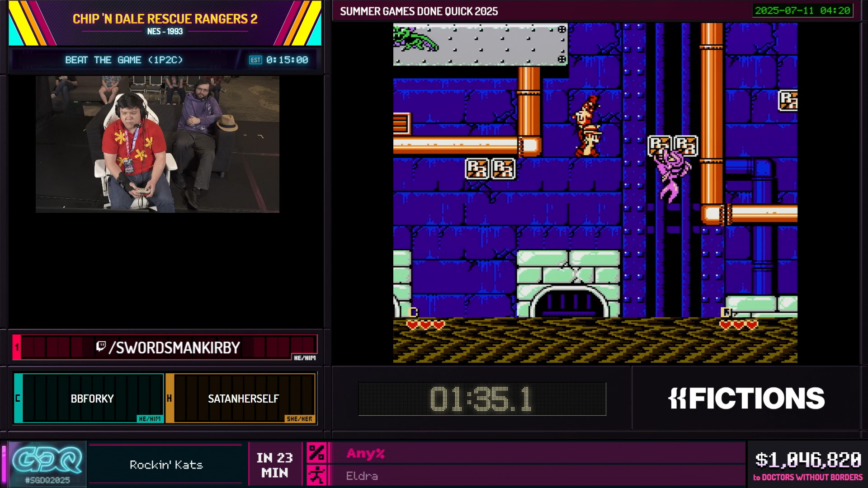Click the green lizard on the metal plate
The image size is (868, 488).
(415, 38)
